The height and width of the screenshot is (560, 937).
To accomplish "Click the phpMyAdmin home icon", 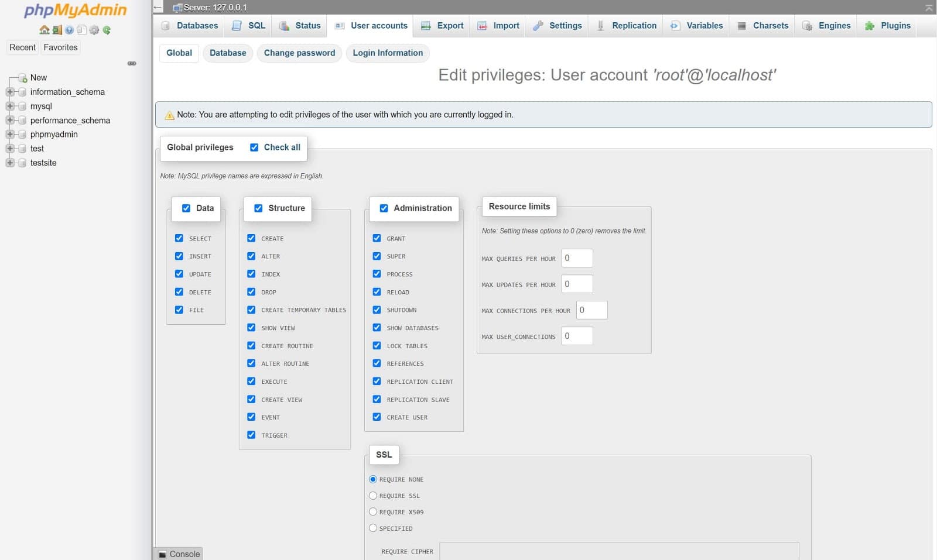I will tap(44, 30).
